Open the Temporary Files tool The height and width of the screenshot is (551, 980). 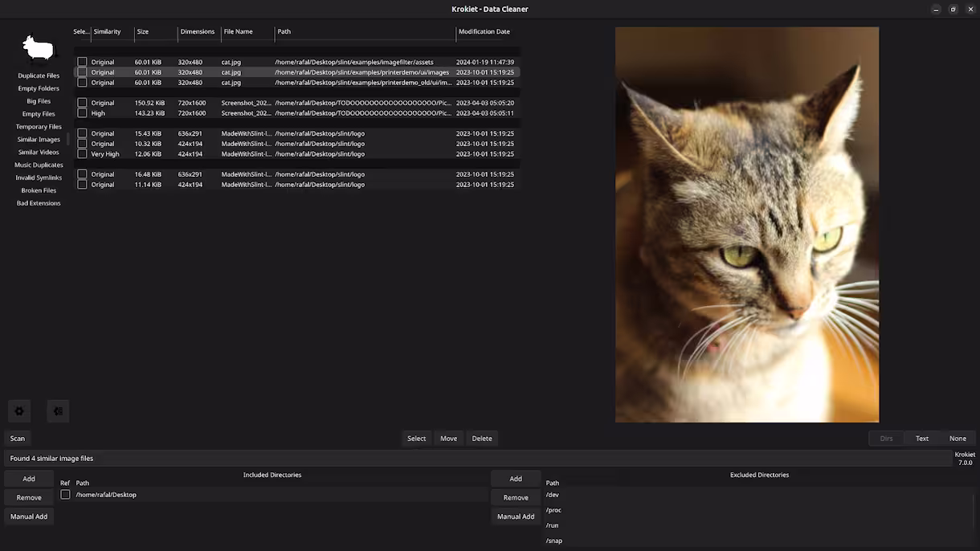pyautogui.click(x=39, y=127)
